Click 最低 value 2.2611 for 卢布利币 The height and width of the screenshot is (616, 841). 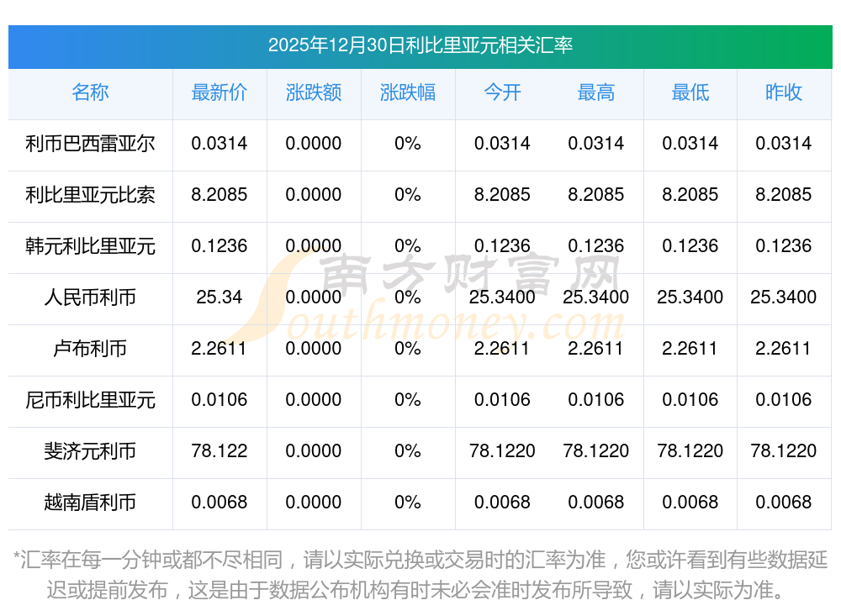(x=690, y=349)
